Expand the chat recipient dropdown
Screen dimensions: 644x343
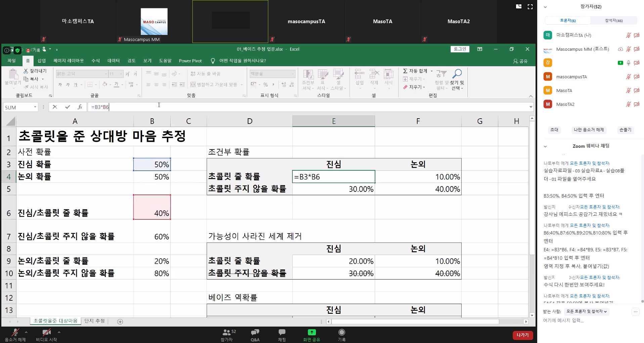586,311
